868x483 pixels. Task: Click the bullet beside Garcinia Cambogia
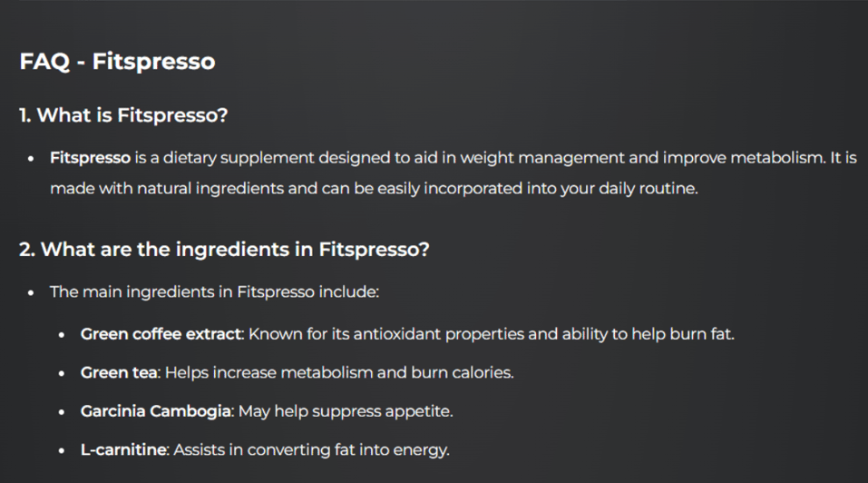(x=62, y=412)
